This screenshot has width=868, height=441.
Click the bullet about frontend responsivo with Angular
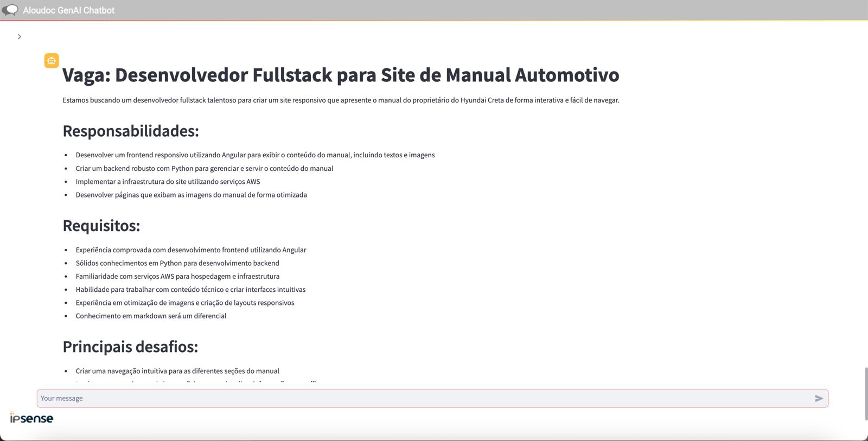tap(255, 155)
